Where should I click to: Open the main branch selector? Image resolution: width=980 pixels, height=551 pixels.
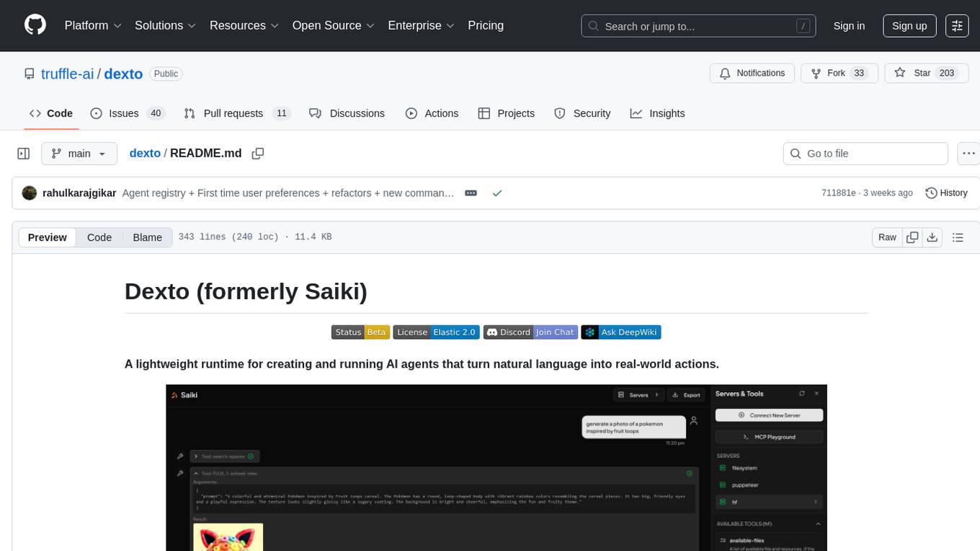79,154
